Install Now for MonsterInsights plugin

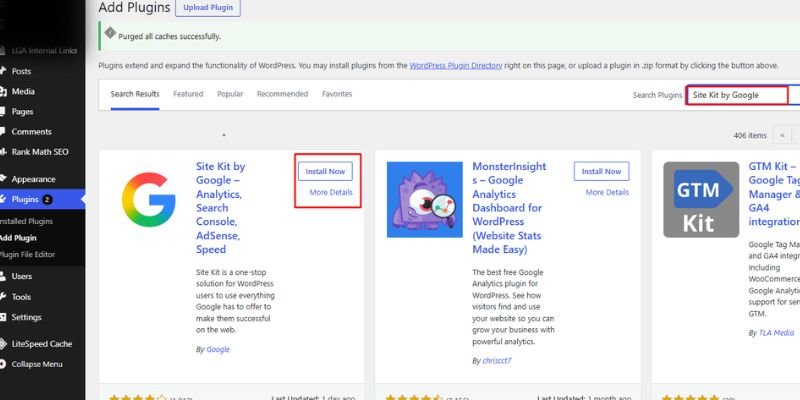point(602,171)
